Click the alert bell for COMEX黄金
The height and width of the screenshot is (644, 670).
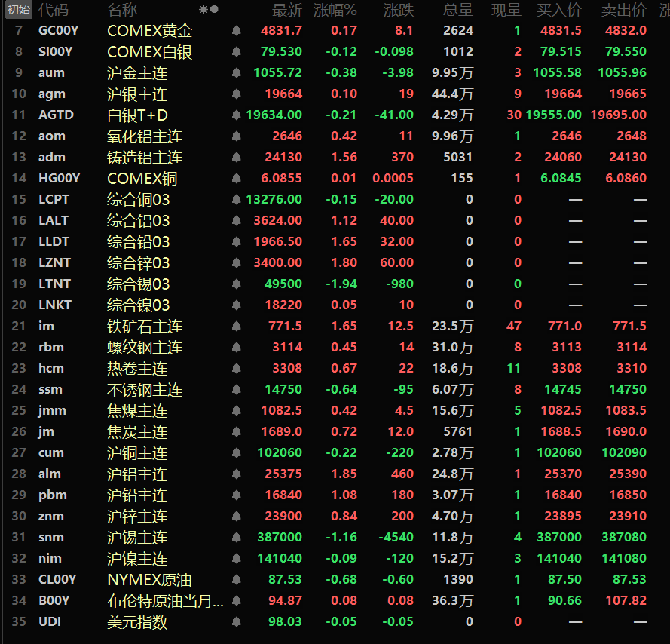237,31
